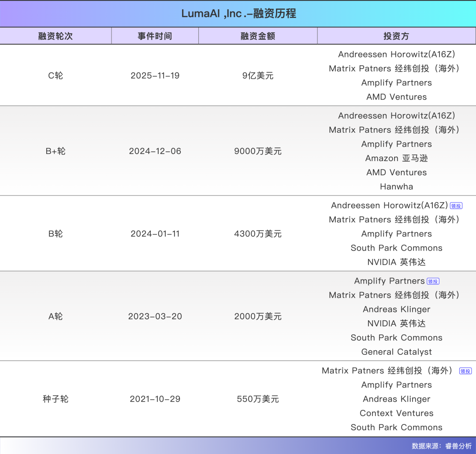Click AMD Ventures in the C轮 row
The height and width of the screenshot is (454, 476).
[x=397, y=97]
